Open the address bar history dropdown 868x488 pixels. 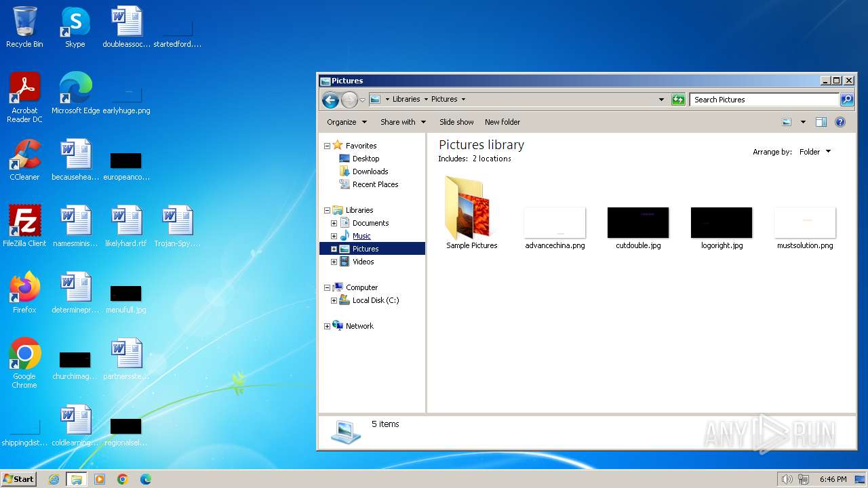click(x=661, y=100)
